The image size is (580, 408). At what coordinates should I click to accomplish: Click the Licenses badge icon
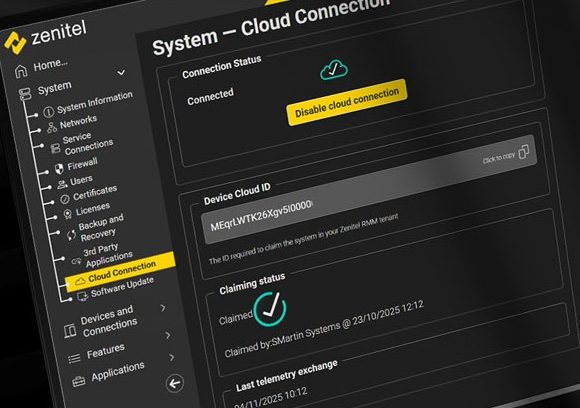pyautogui.click(x=68, y=214)
